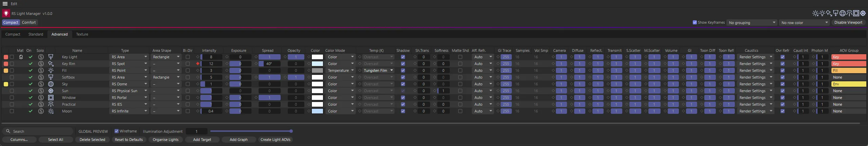Click the portal icon in Window row

(x=51, y=98)
